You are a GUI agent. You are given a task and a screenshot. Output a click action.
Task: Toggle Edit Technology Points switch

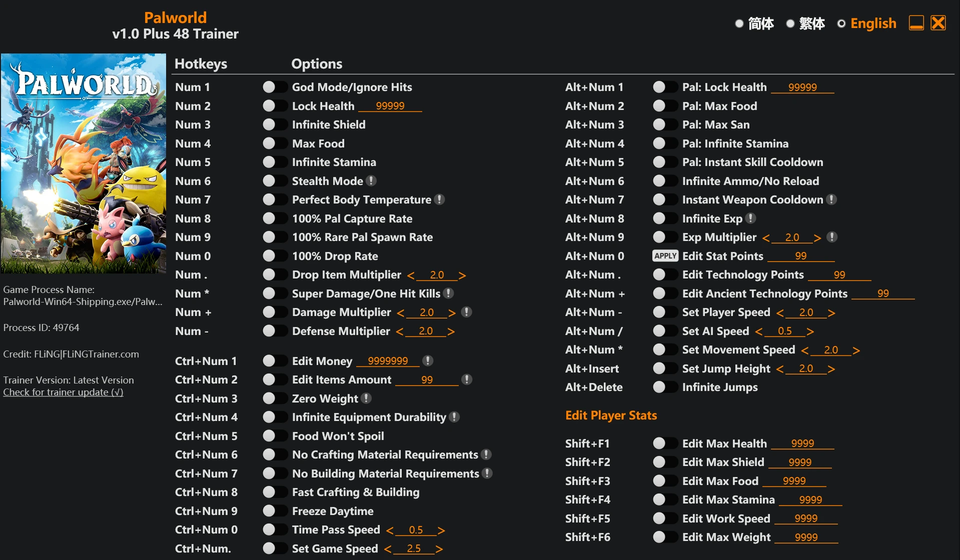click(665, 274)
